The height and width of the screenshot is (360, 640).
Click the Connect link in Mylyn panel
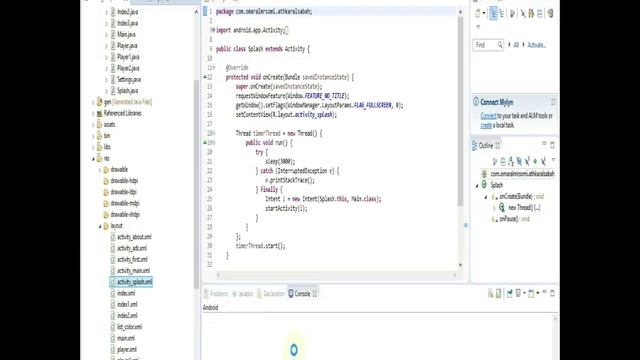[x=488, y=116]
